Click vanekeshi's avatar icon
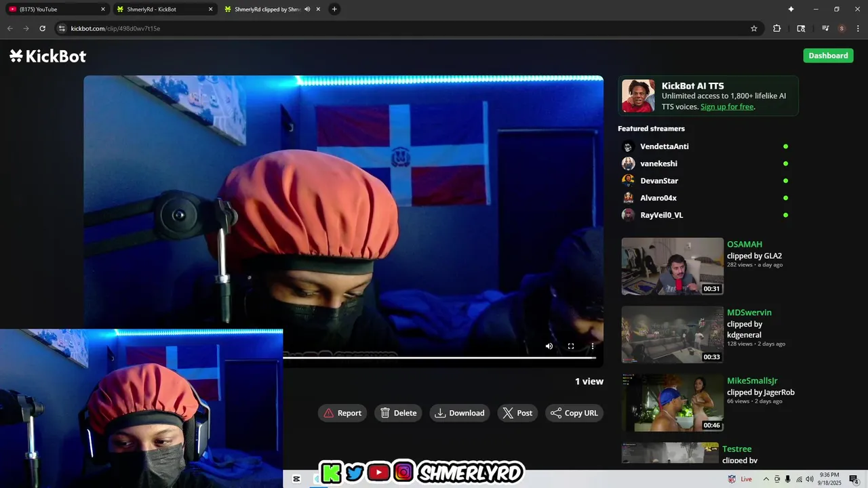868x488 pixels. click(x=629, y=163)
